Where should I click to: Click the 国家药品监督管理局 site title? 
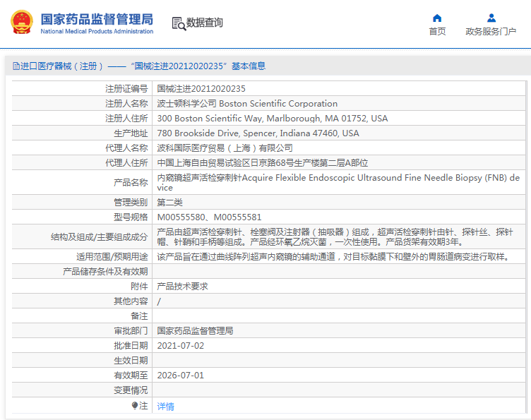pyautogui.click(x=97, y=19)
